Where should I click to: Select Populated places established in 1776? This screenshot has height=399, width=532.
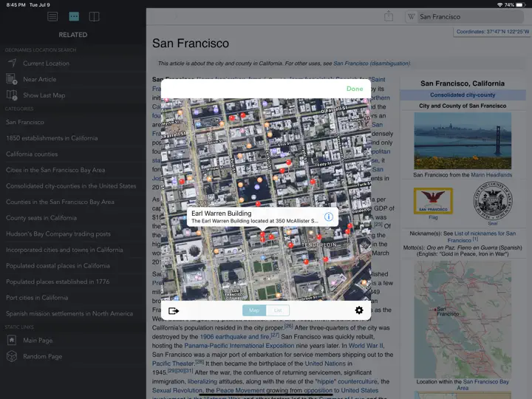click(x=73, y=282)
